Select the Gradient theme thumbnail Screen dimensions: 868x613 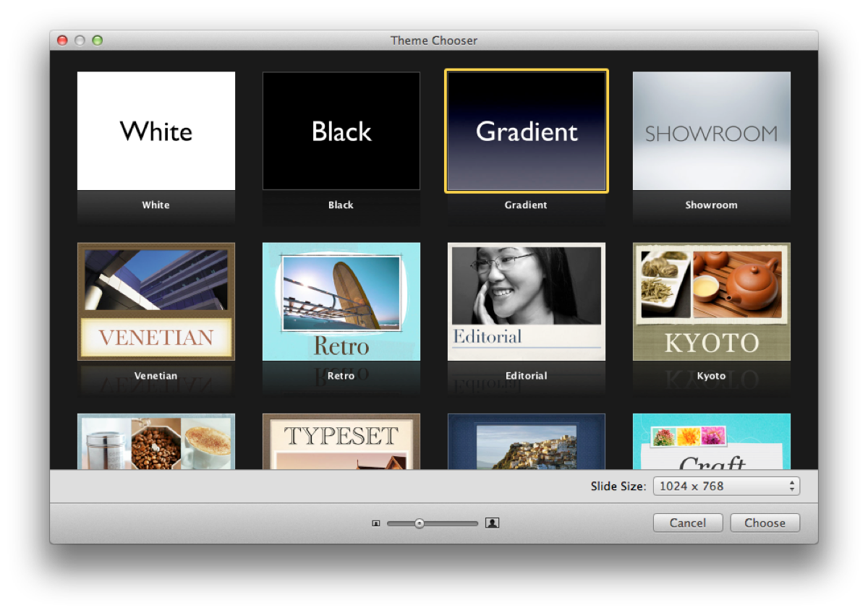coord(527,131)
